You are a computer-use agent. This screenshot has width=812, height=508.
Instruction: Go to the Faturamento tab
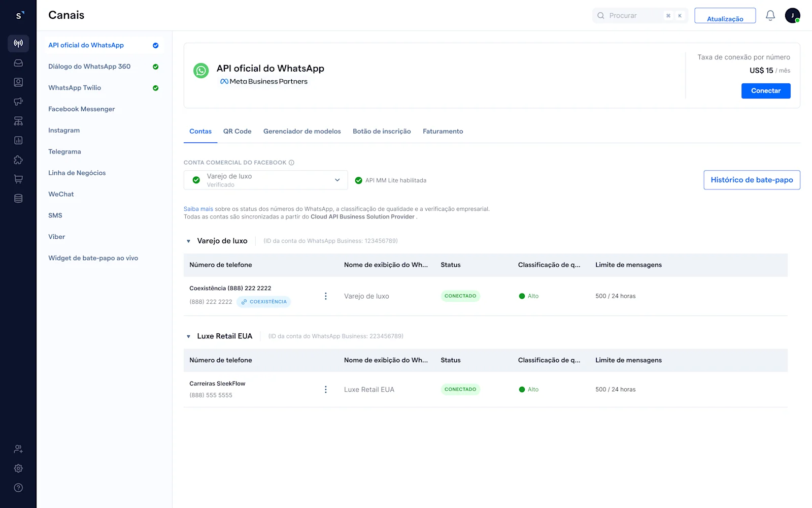443,132
